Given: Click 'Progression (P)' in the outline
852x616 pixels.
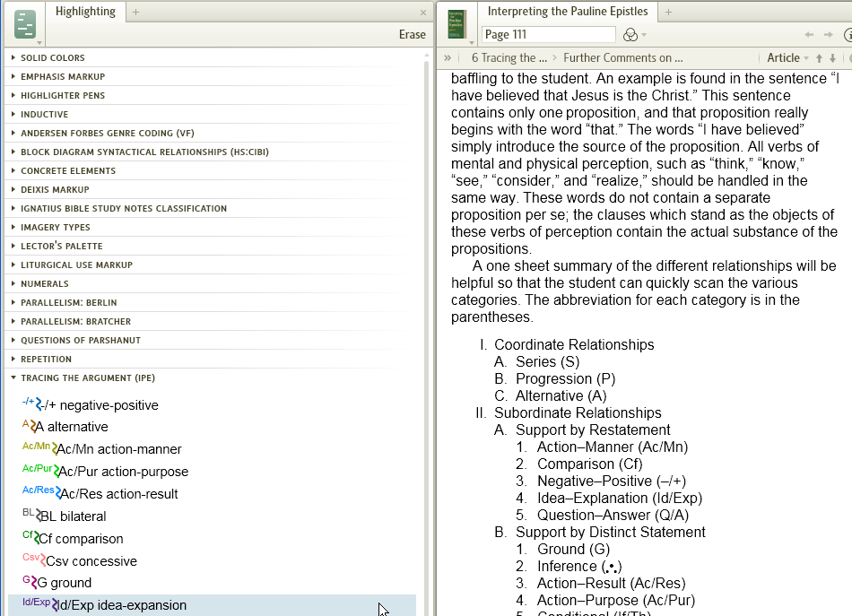Looking at the screenshot, I should (x=566, y=378).
